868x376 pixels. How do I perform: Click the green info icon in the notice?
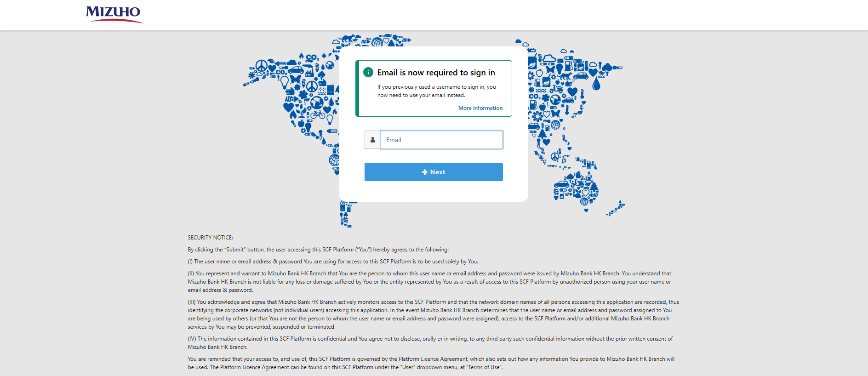368,72
